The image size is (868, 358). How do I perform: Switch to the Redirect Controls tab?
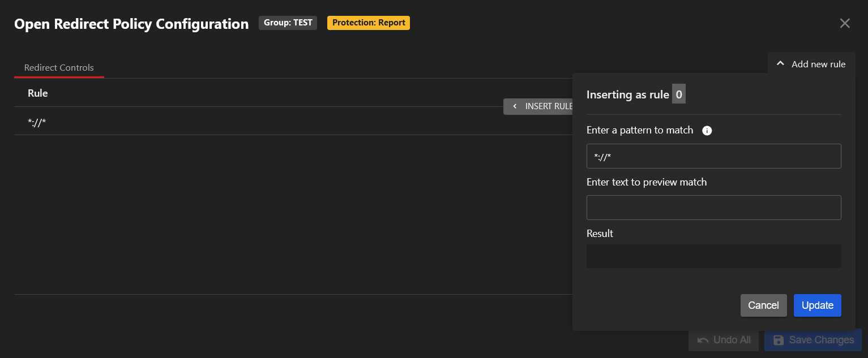(59, 68)
